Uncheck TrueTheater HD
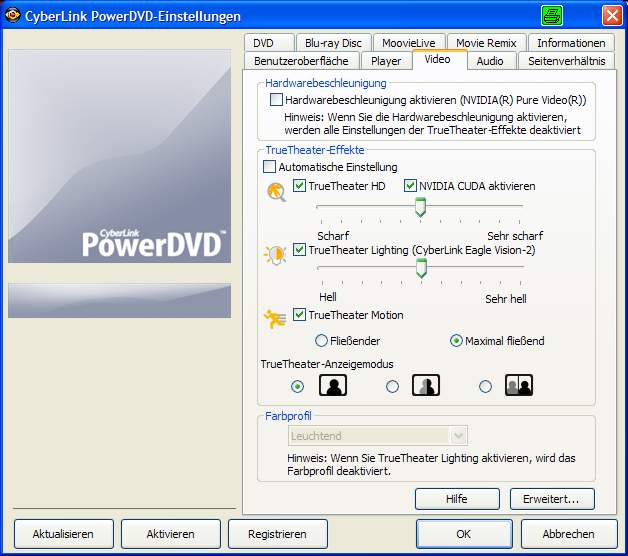The width and height of the screenshot is (628, 556). coord(299,185)
